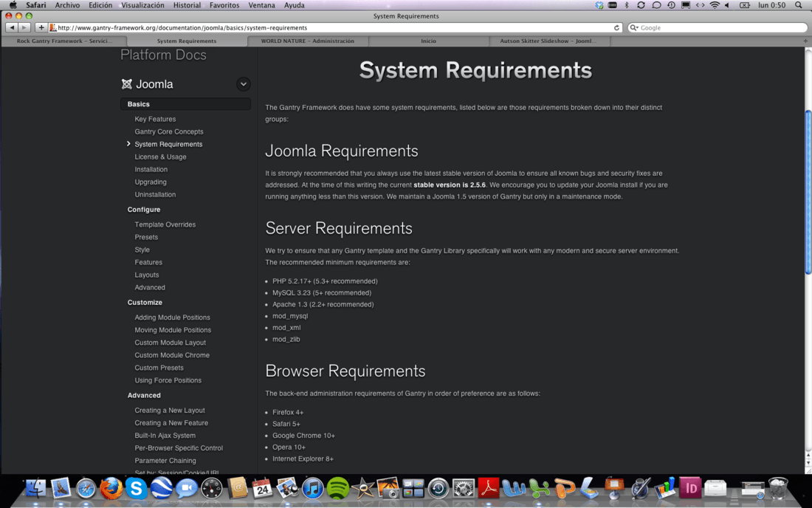Switch to Autson Skitter Slideshow tab

pyautogui.click(x=548, y=41)
